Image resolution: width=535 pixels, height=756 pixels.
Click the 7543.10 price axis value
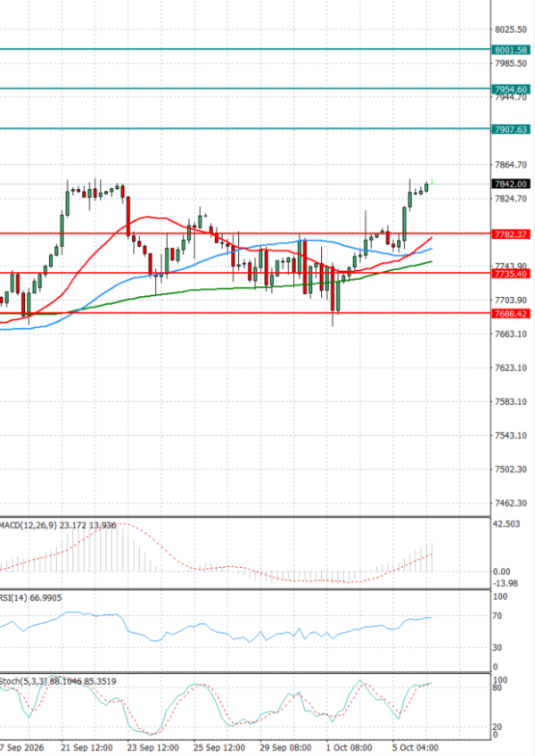coord(511,435)
